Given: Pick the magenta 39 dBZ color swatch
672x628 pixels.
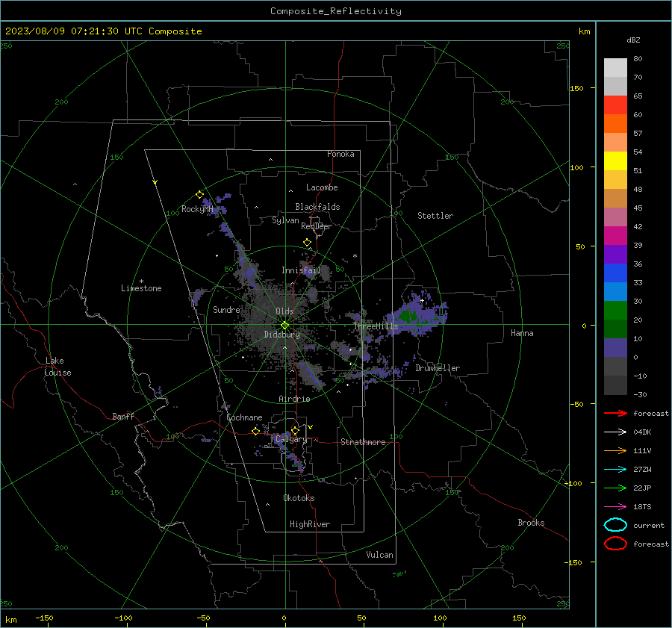Looking at the screenshot, I should click(x=615, y=235).
